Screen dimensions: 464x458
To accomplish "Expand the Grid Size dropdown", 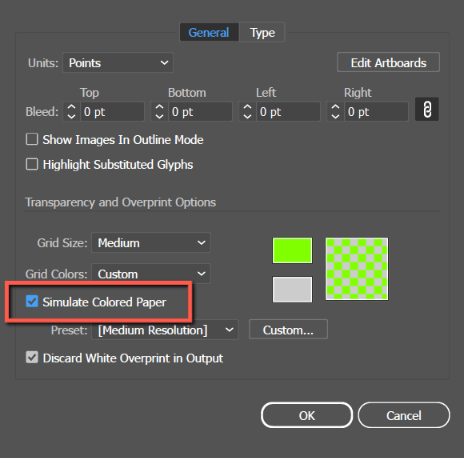I will [x=151, y=243].
